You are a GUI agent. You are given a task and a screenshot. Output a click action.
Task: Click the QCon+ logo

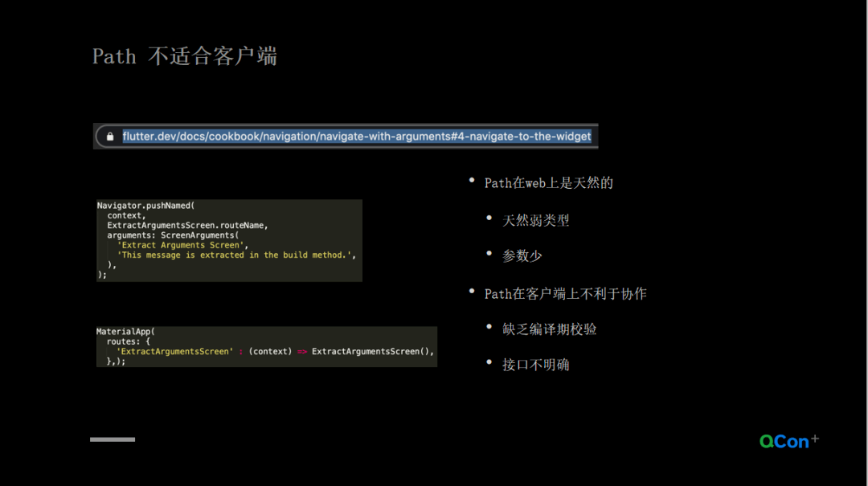tap(789, 440)
